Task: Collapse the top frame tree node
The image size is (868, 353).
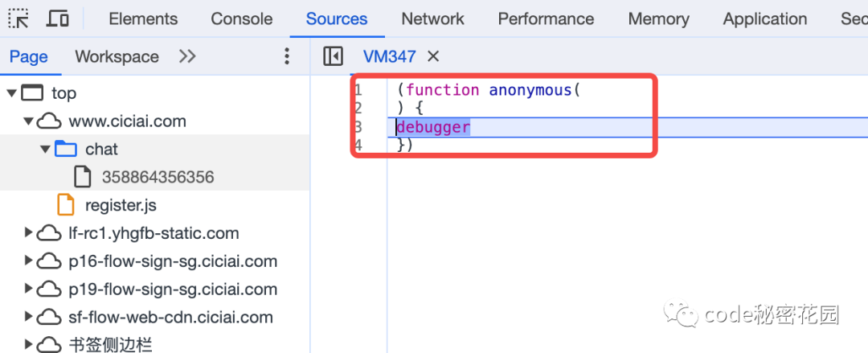Action: pyautogui.click(x=12, y=92)
